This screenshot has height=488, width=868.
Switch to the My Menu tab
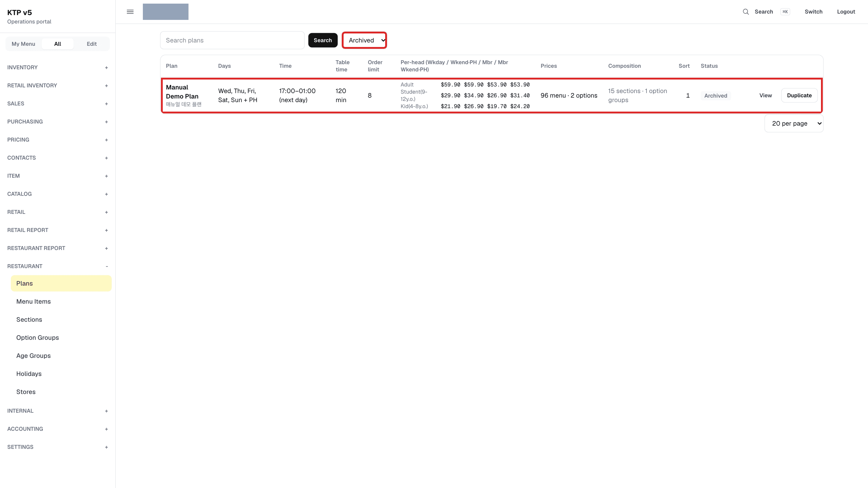23,44
